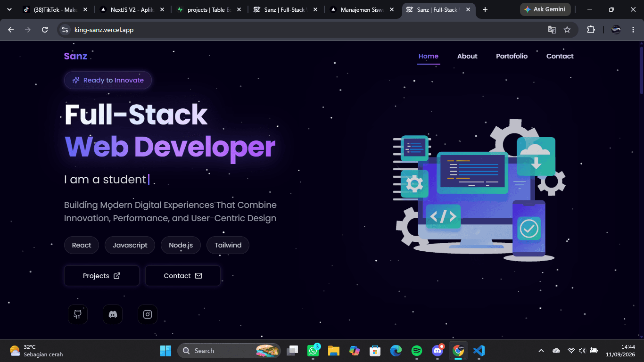Click the Contact button with mail icon
Image resolution: width=644 pixels, height=362 pixels.
(x=183, y=276)
